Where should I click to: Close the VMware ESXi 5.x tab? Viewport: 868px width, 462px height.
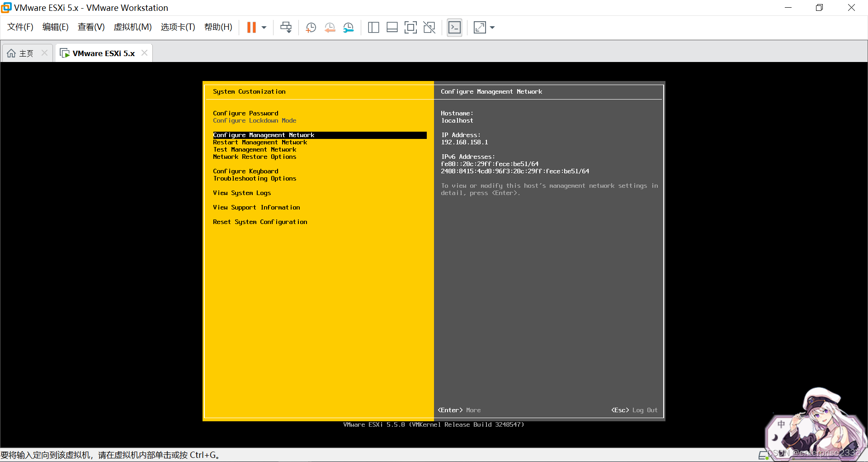[144, 53]
